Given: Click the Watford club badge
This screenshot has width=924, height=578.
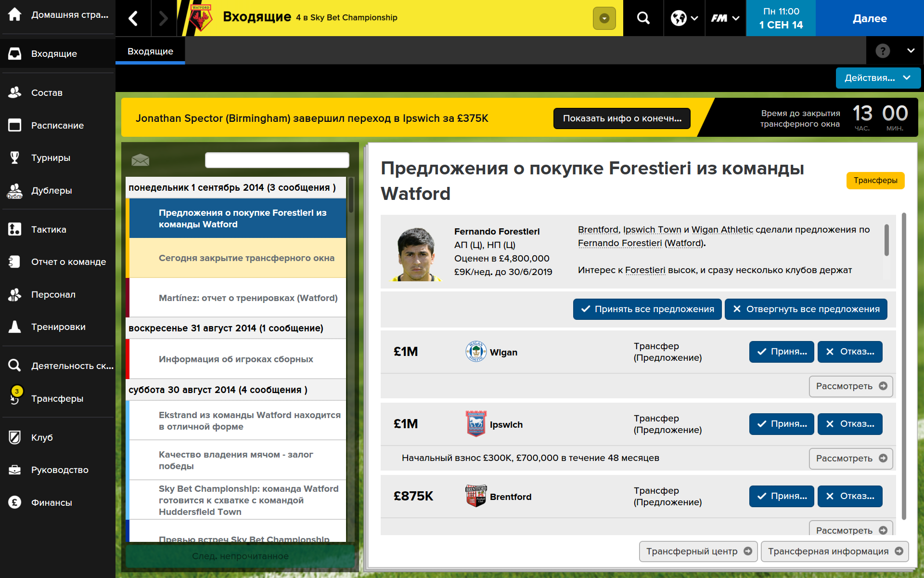Looking at the screenshot, I should 201,18.
